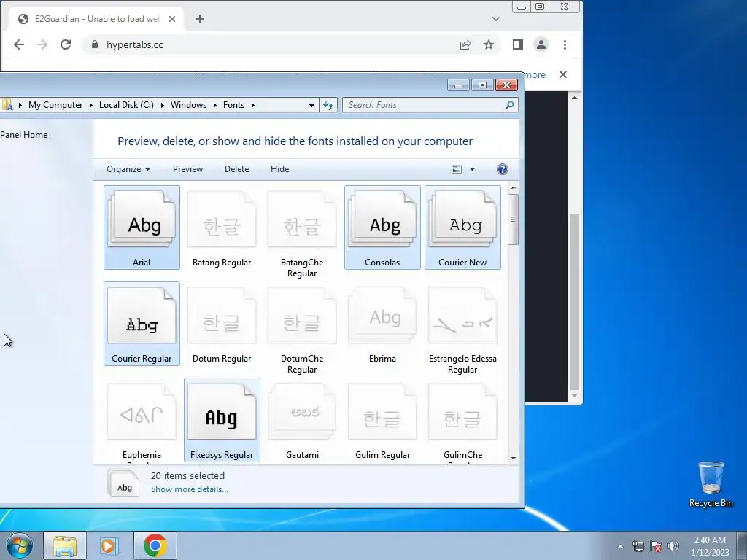
Task: Open the view options dropdown arrow
Action: pyautogui.click(x=472, y=169)
